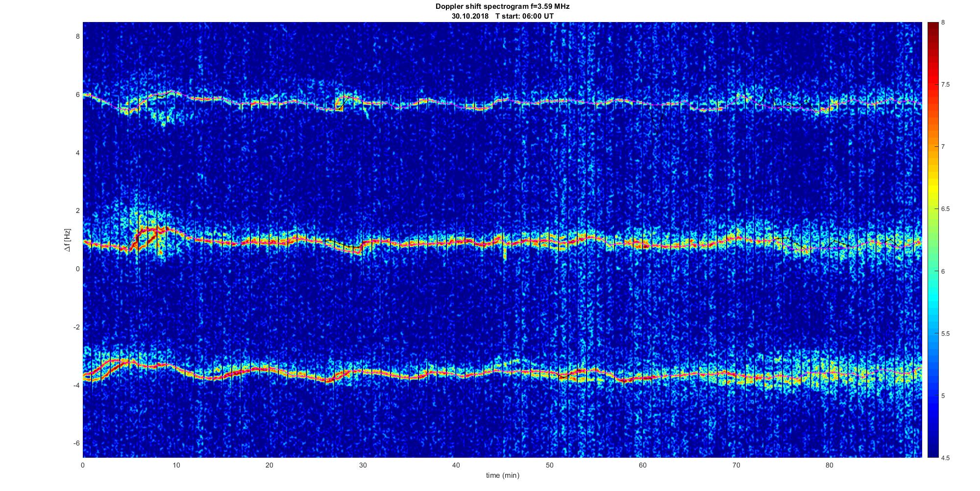Click the y-axis tick label '-4'
This screenshot has width=980, height=491.
tap(77, 385)
